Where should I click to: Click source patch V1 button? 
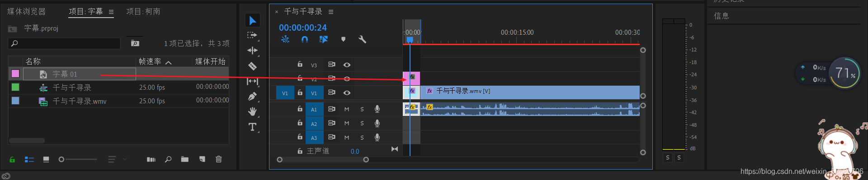[x=285, y=93]
